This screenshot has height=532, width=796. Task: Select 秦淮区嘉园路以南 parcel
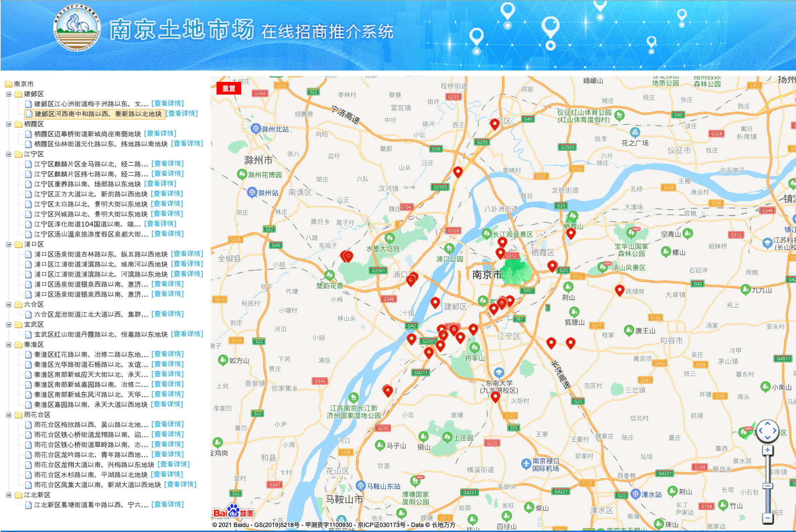point(91,404)
